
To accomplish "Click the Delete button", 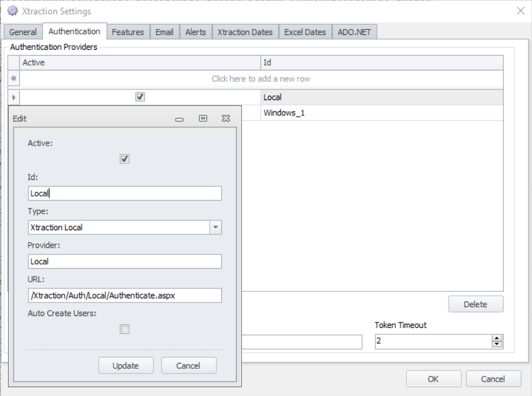I will [475, 304].
